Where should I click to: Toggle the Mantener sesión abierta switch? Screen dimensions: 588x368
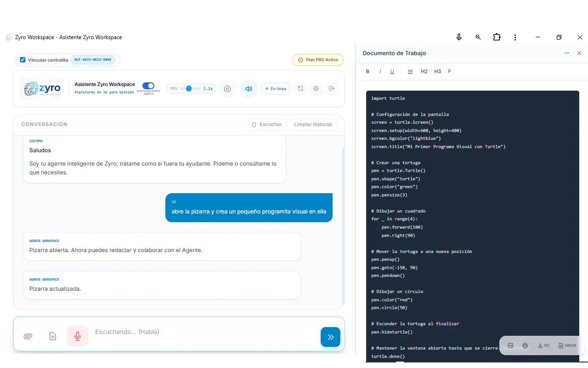148,86
